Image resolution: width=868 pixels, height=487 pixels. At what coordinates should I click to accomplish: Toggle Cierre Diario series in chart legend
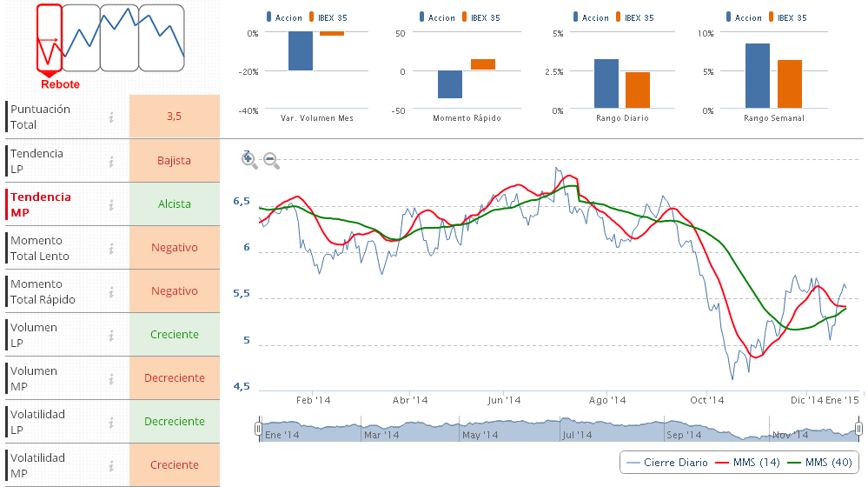click(666, 462)
